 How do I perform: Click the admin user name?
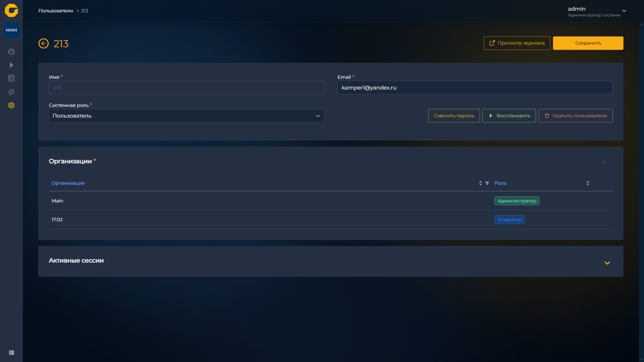coord(577,9)
